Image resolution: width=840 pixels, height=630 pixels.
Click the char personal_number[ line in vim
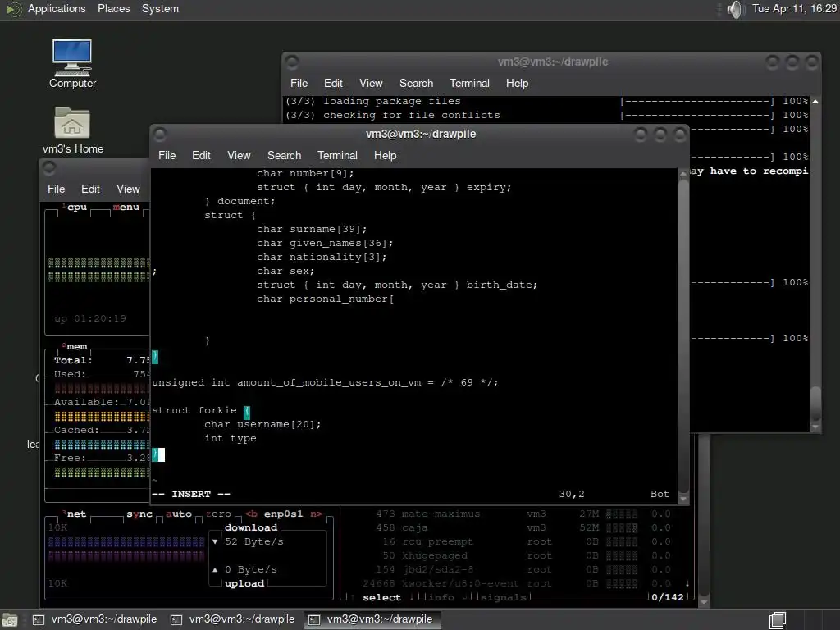point(325,299)
